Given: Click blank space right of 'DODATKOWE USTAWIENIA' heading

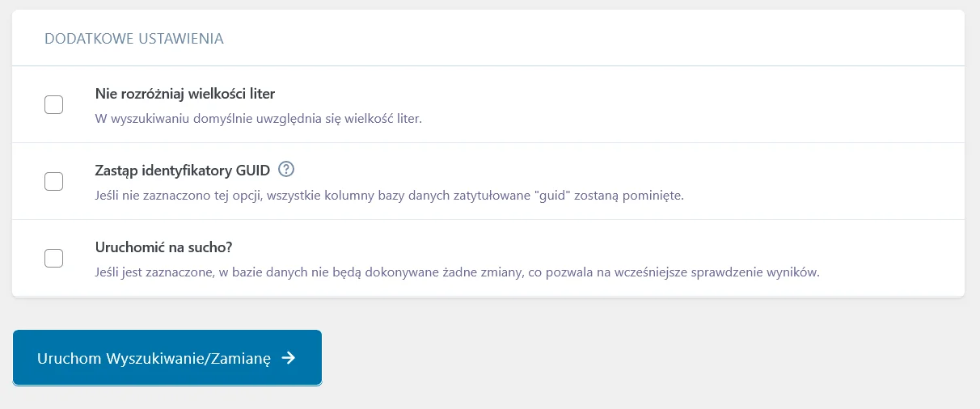Looking at the screenshot, I should [566, 39].
